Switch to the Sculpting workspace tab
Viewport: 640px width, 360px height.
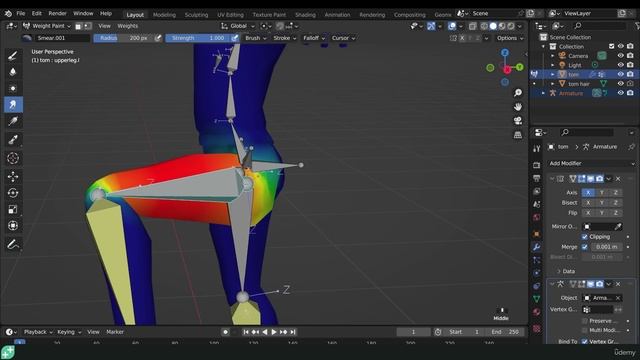coord(196,15)
